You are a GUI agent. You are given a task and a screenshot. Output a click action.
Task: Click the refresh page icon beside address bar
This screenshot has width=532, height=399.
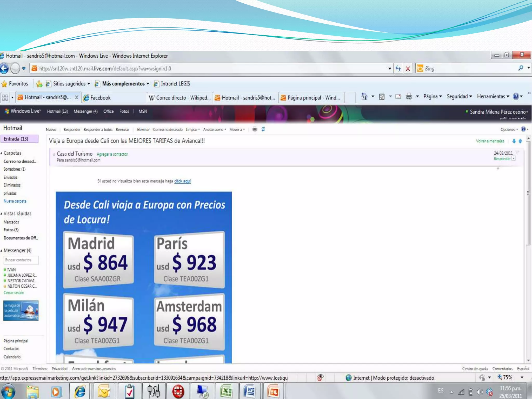click(x=398, y=69)
